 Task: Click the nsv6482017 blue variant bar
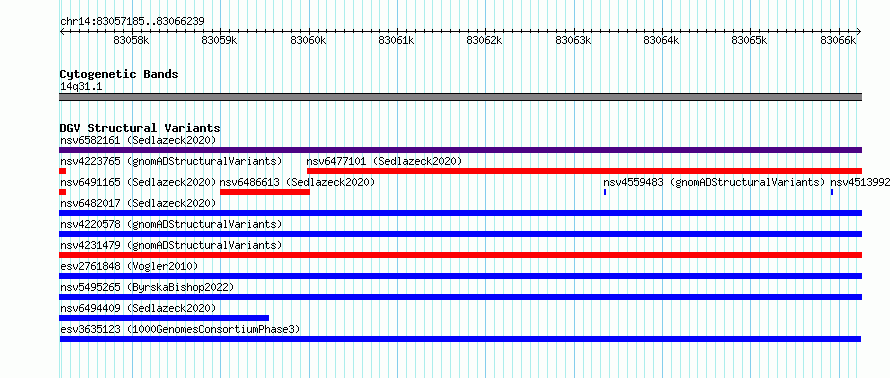click(x=460, y=213)
